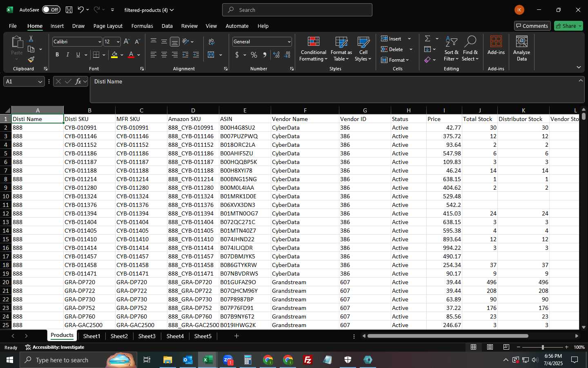Switch to the Insert ribbon tab
Viewport: 588px width, 368px height.
coord(57,26)
